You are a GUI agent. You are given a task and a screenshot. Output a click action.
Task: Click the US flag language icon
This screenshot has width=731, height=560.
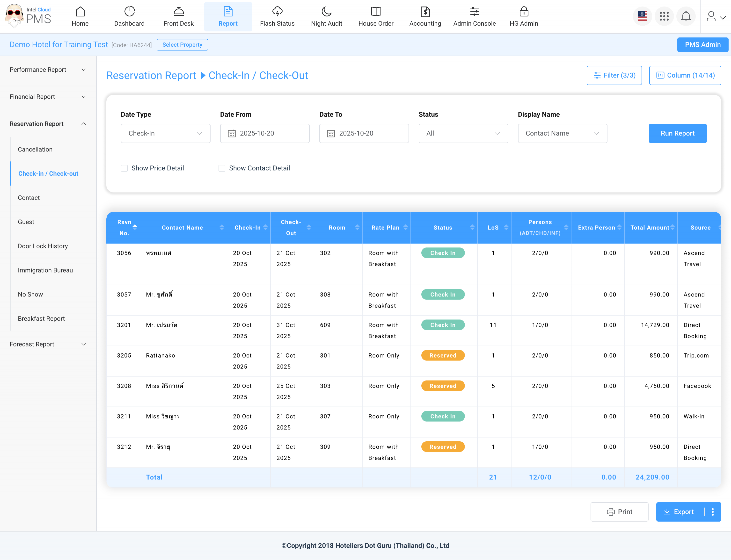[642, 16]
